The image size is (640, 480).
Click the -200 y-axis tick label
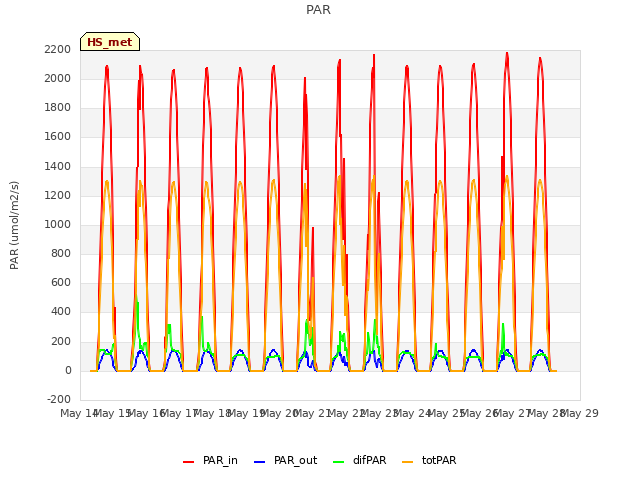pyautogui.click(x=59, y=399)
